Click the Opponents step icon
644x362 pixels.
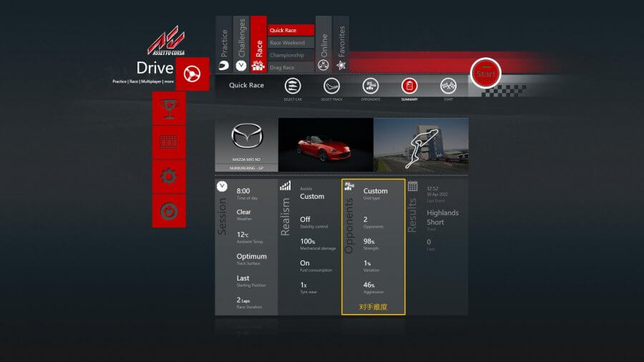(371, 86)
